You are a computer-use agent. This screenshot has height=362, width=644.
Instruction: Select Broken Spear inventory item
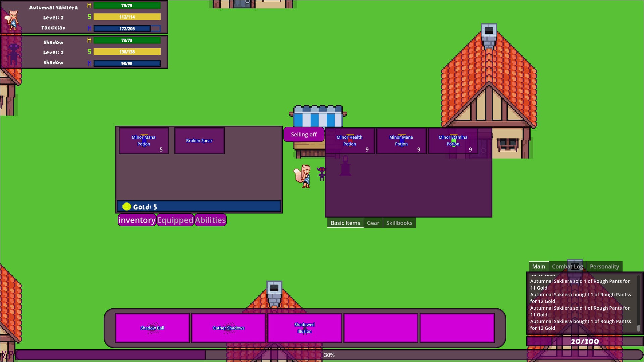pyautogui.click(x=199, y=141)
